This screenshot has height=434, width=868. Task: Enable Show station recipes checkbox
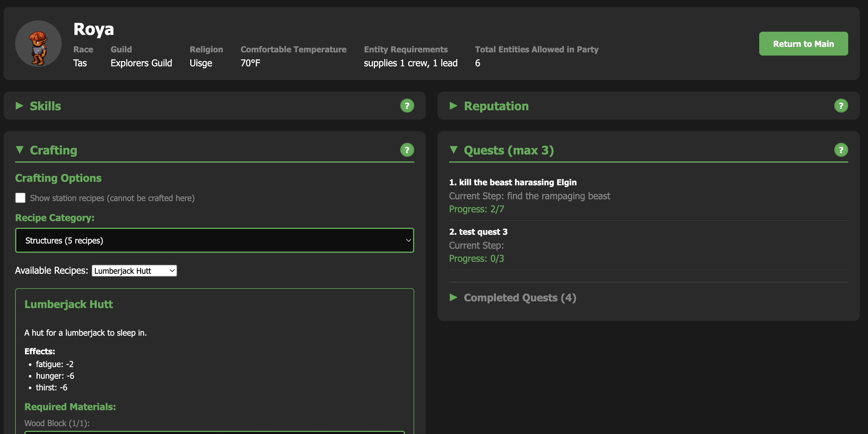point(20,198)
